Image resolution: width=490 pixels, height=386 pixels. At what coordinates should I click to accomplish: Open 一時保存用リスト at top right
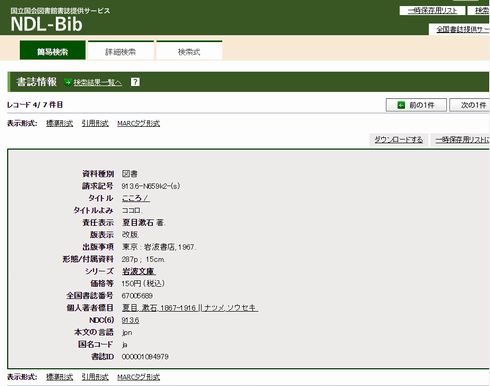point(432,11)
